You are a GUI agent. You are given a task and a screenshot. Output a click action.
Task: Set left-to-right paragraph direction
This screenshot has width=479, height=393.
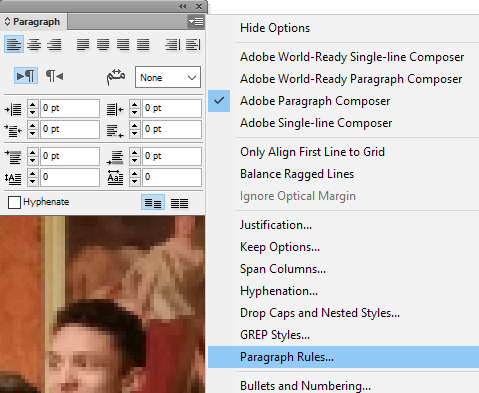pos(26,76)
